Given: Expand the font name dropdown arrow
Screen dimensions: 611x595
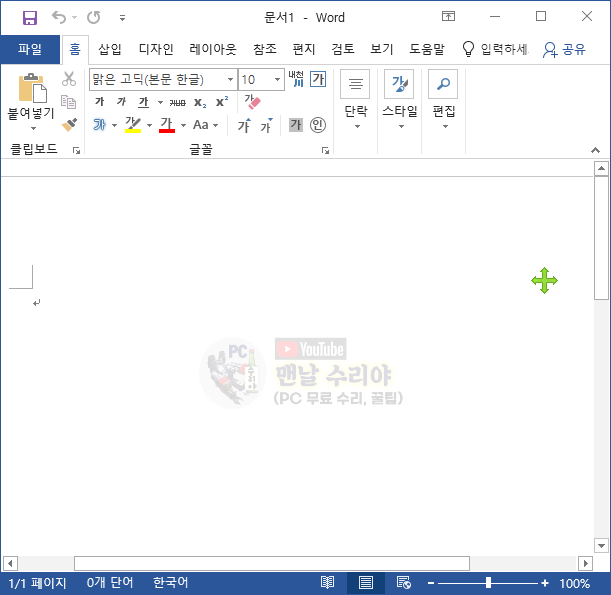Looking at the screenshot, I should click(230, 79).
